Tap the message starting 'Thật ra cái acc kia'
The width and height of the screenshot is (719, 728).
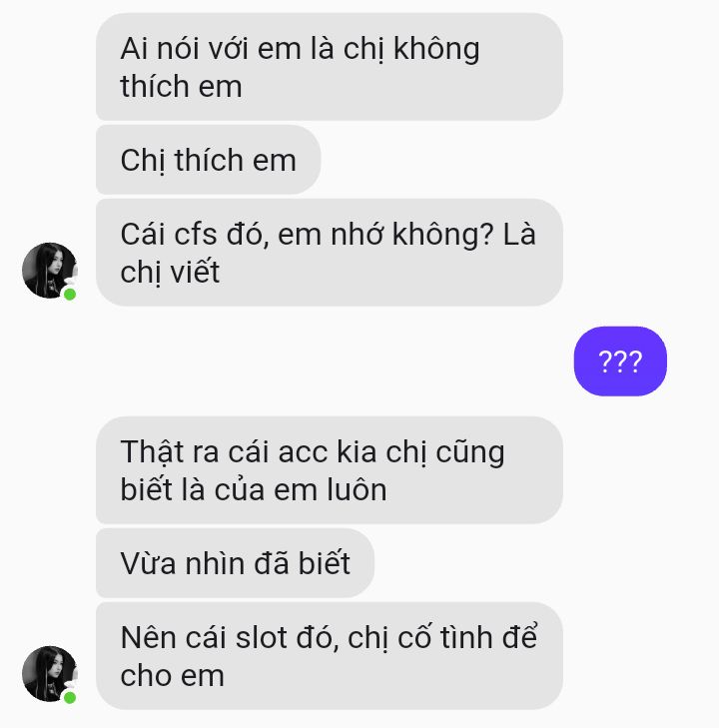click(330, 470)
